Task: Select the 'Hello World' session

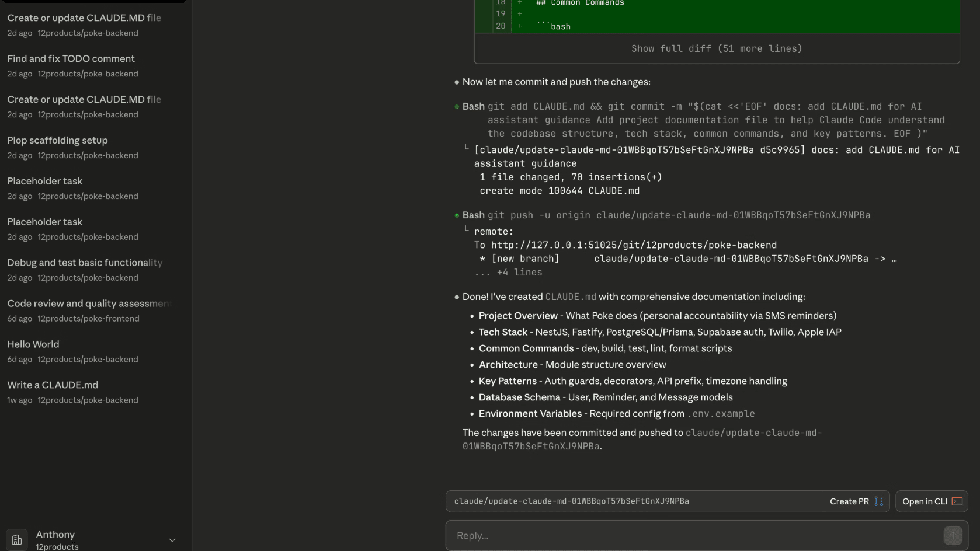Action: coord(93,351)
